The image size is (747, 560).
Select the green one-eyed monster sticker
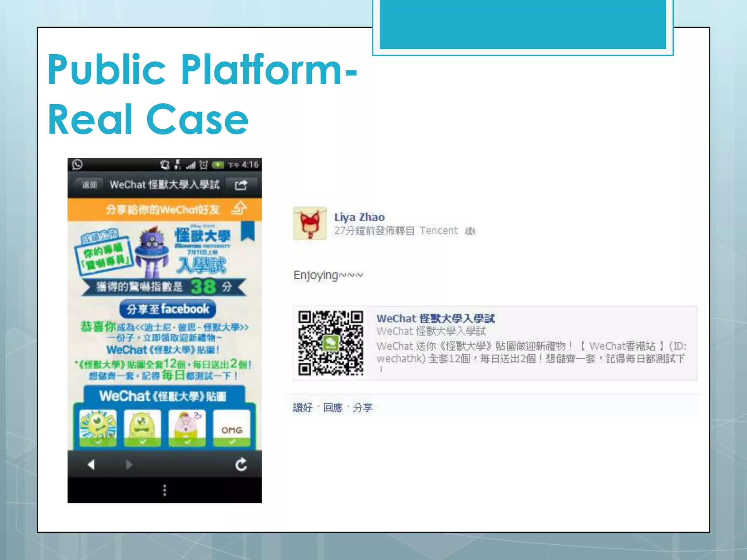click(x=98, y=428)
